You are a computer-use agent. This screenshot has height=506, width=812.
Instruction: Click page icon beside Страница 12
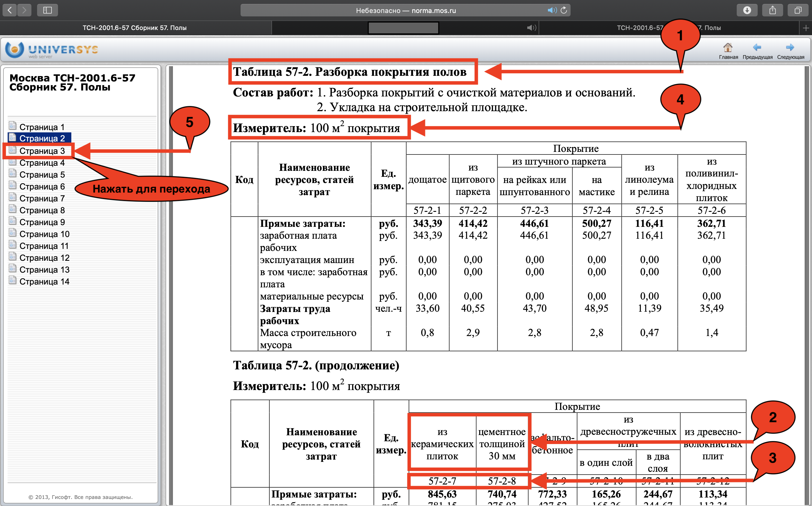[12, 256]
